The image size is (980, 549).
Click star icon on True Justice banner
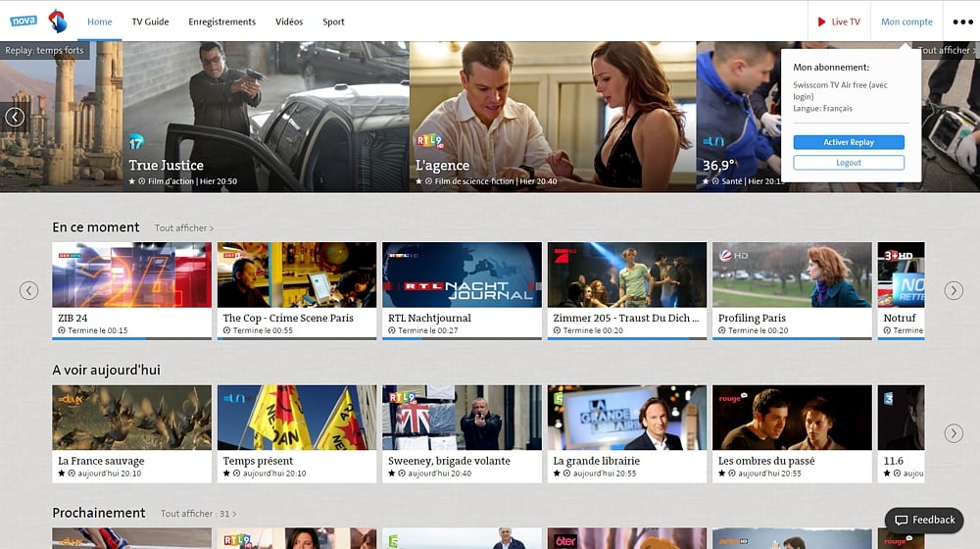pos(132,181)
